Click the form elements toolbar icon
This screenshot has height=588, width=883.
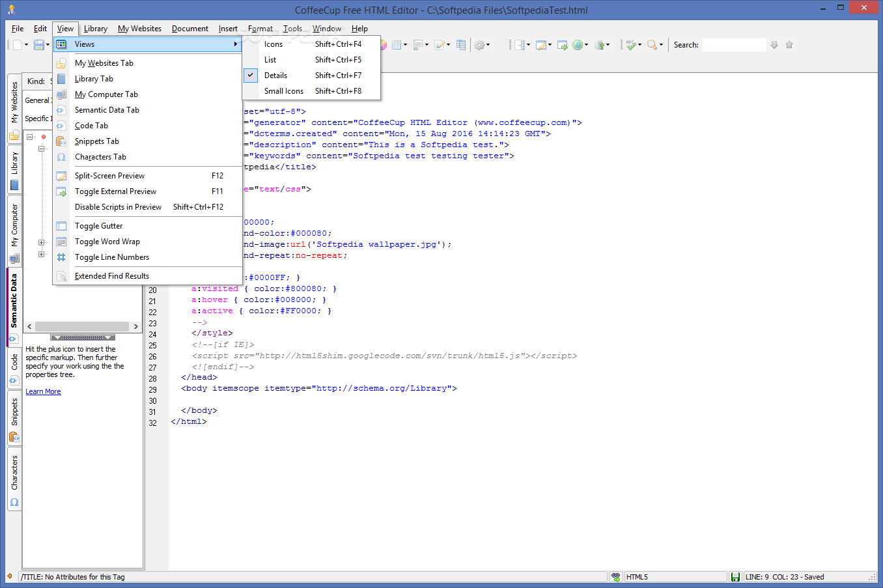(417, 45)
